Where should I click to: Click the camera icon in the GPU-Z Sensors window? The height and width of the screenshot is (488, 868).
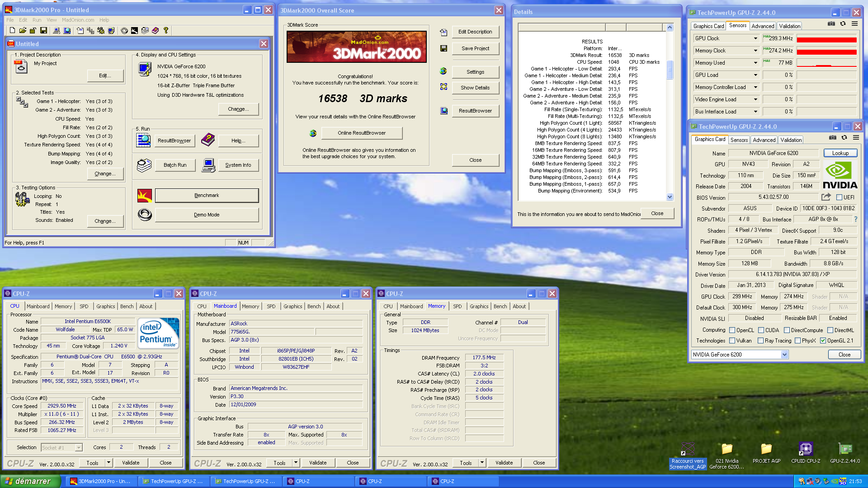(x=831, y=23)
